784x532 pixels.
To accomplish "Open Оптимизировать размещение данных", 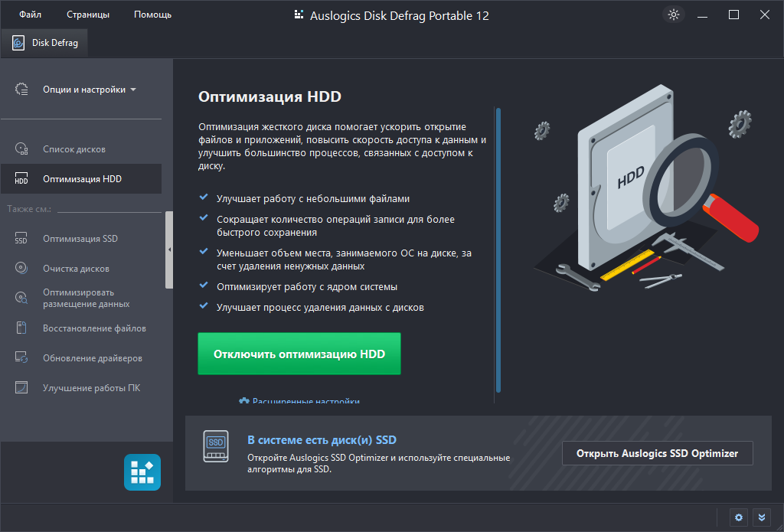I will tap(81, 298).
